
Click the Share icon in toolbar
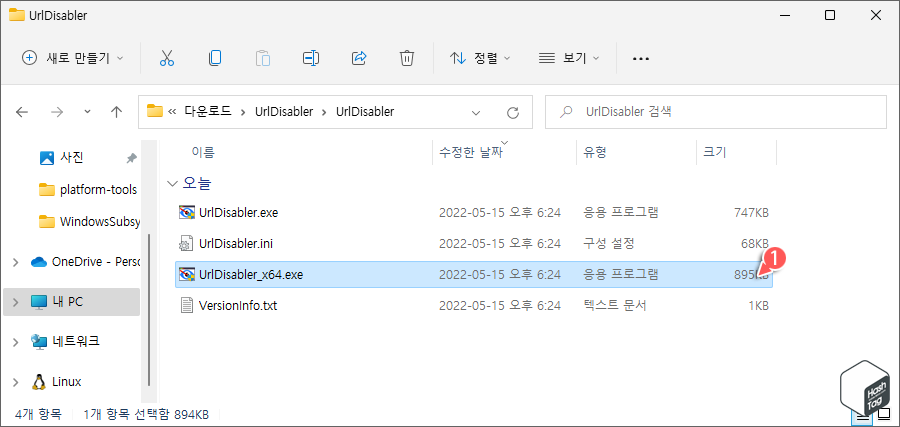pyautogui.click(x=359, y=58)
